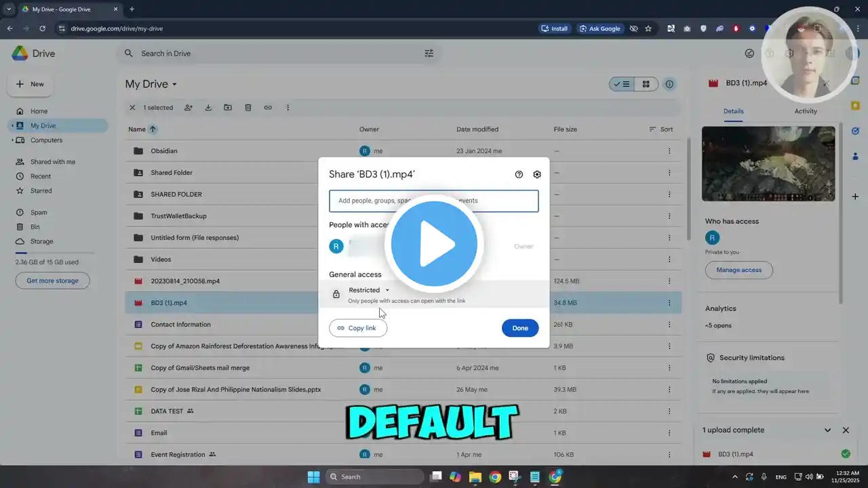Click the Copy link button
Viewport: 868px width, 488px height.
click(x=358, y=328)
